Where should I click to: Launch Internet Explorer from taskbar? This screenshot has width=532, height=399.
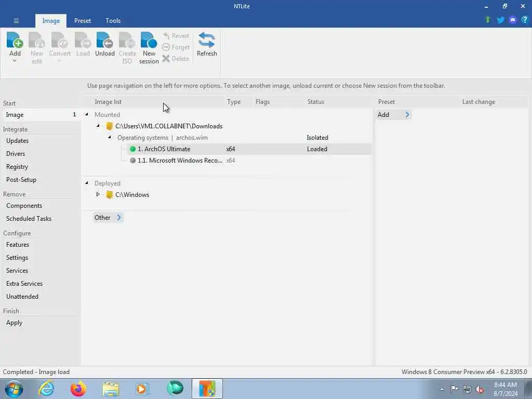point(46,389)
